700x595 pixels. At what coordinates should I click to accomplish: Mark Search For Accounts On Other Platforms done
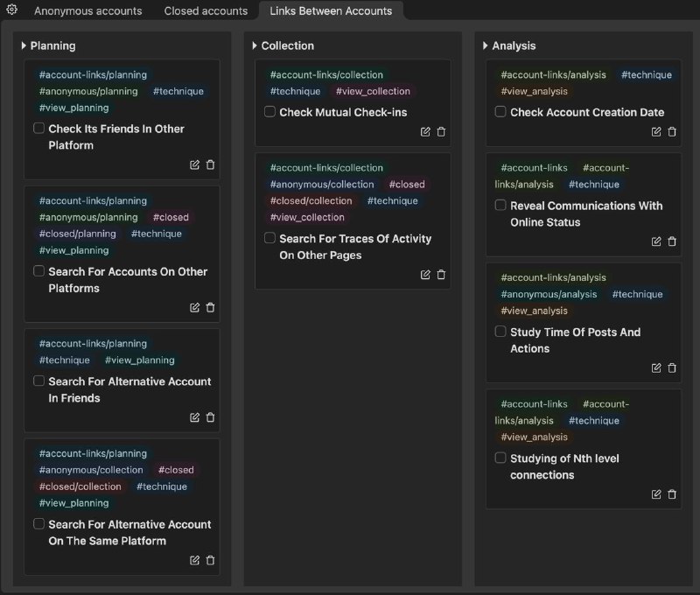[x=38, y=271]
